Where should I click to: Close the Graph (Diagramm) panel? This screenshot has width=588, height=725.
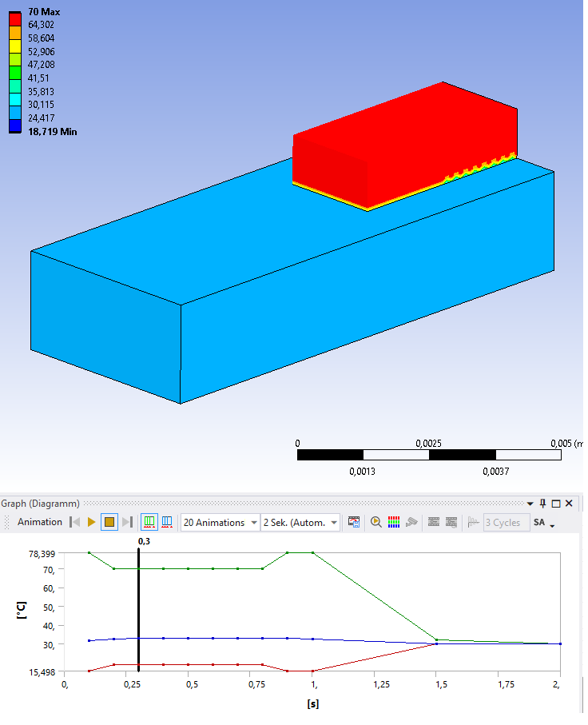(x=569, y=504)
